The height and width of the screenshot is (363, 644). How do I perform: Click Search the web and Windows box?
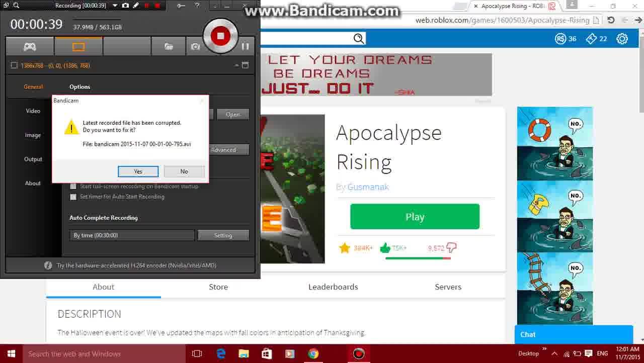[104, 354]
